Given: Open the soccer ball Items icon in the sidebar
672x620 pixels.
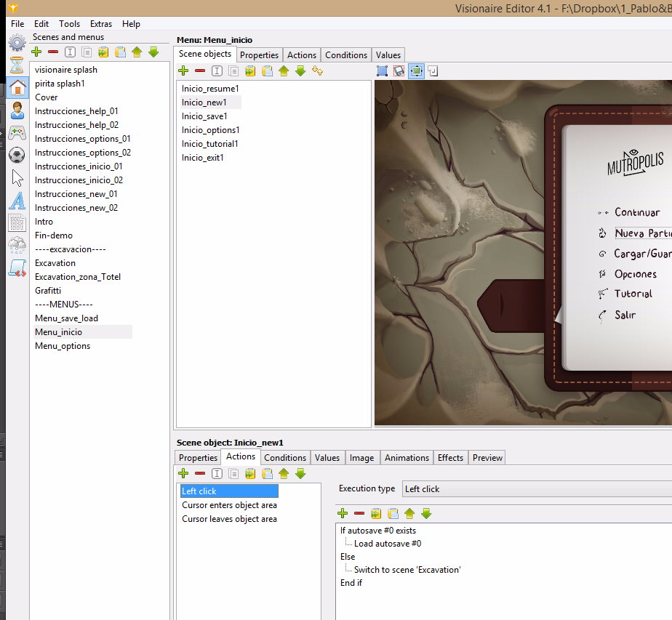Looking at the screenshot, I should [x=17, y=155].
